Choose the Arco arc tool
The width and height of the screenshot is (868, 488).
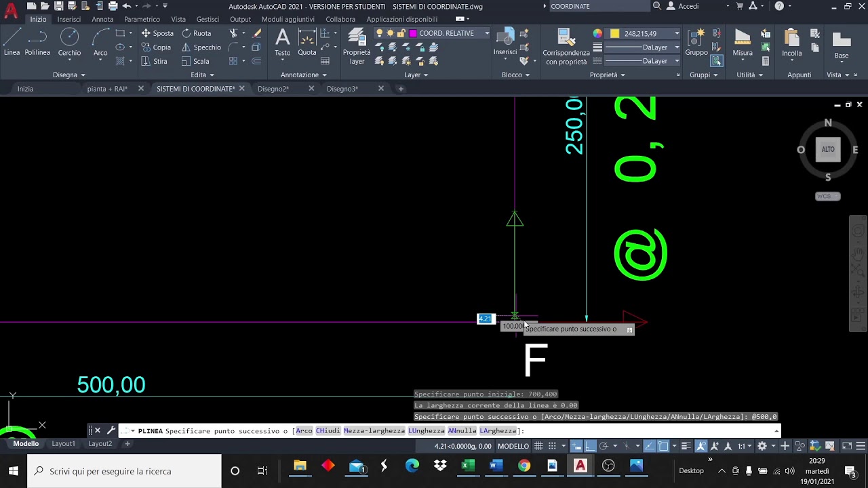click(100, 43)
